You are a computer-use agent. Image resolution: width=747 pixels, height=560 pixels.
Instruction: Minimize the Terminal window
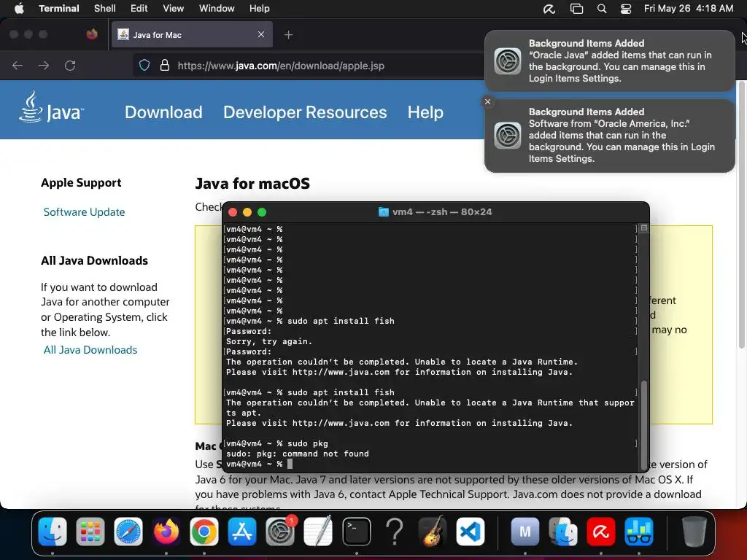[247, 212]
